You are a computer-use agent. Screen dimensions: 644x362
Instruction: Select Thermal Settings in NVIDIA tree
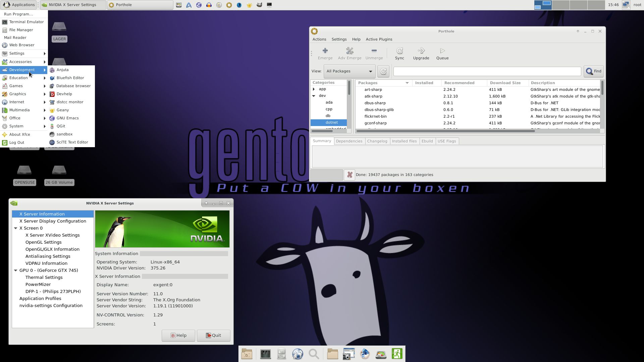44,278
